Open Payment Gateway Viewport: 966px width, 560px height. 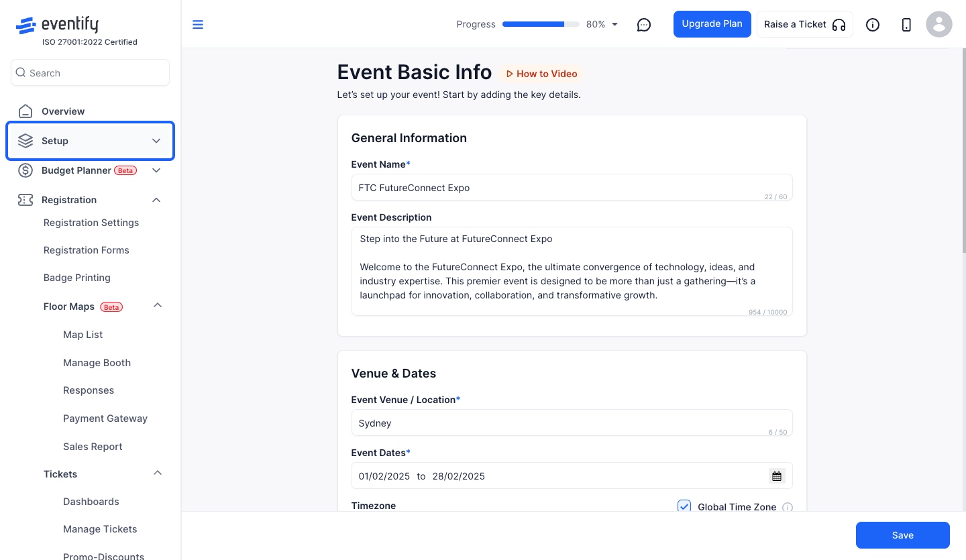[105, 418]
